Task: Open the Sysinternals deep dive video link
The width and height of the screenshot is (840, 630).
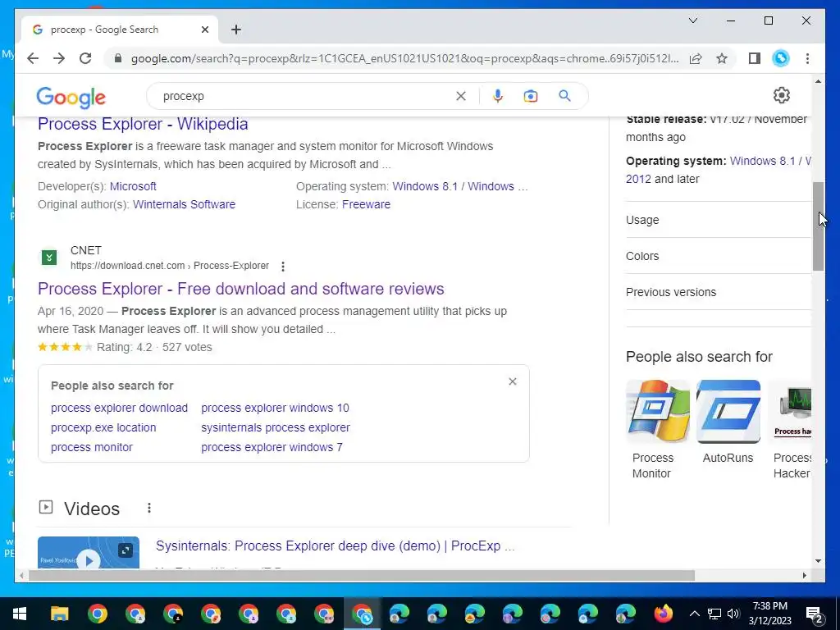Action: point(335,546)
